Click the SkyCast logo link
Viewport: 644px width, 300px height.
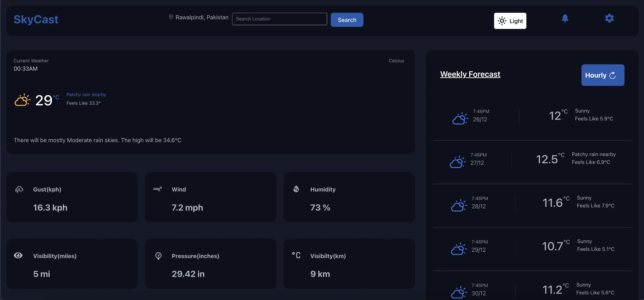(x=36, y=20)
